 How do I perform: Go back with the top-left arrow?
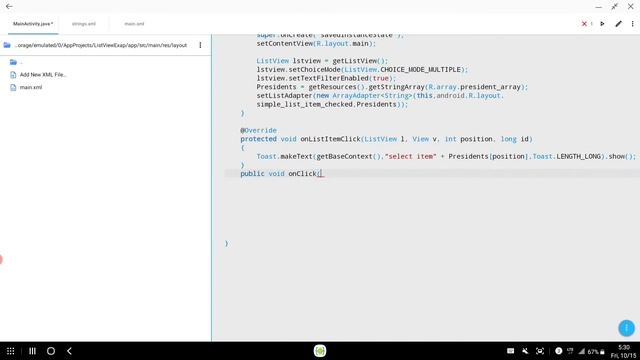click(x=9, y=7)
